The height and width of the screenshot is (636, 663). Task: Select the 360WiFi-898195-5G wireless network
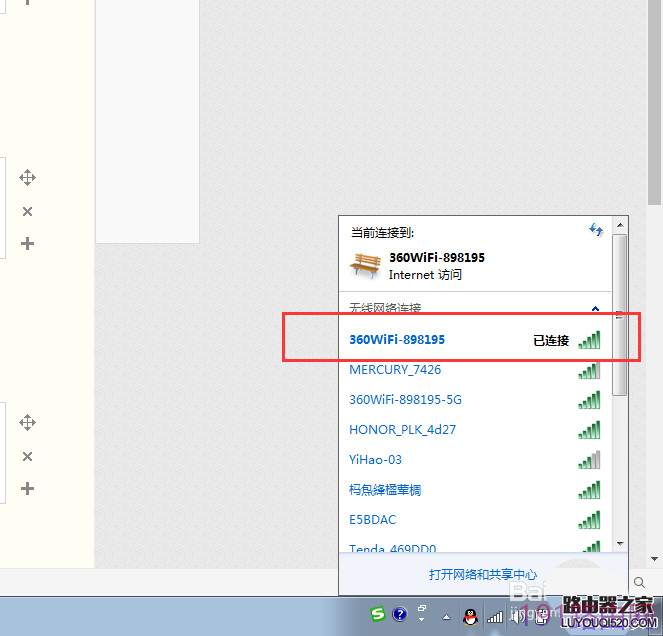pyautogui.click(x=475, y=400)
